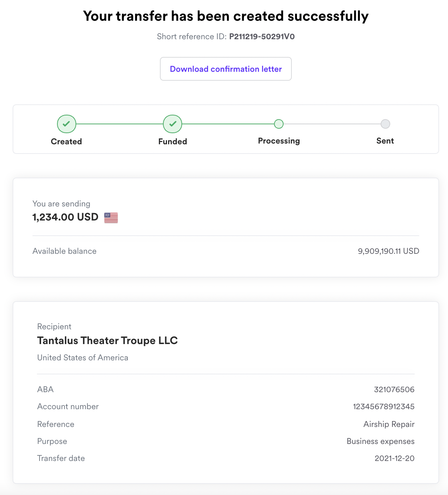Click the Created step checkmark icon
Image resolution: width=448 pixels, height=495 pixels.
[67, 124]
